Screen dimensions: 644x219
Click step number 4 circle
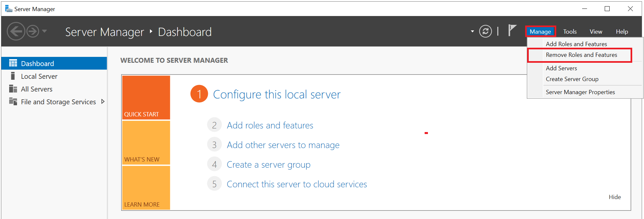(x=214, y=164)
